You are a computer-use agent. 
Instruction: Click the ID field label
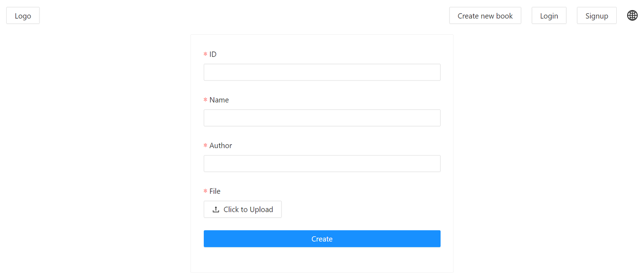pos(213,54)
